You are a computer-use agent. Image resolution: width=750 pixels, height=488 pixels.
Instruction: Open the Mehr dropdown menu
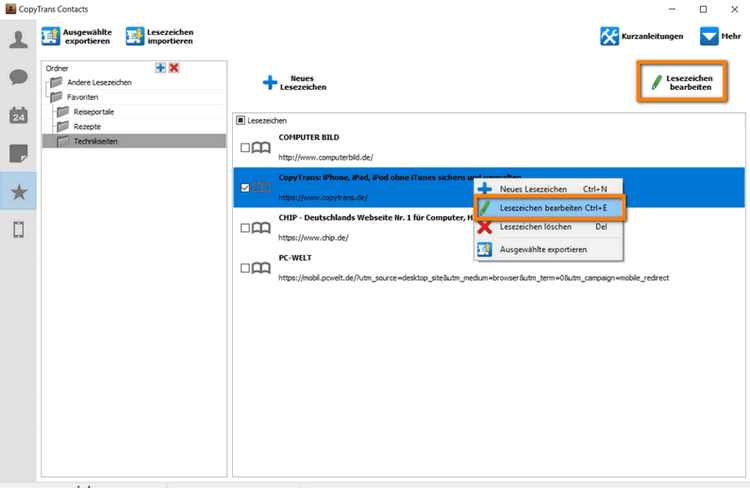(x=720, y=36)
